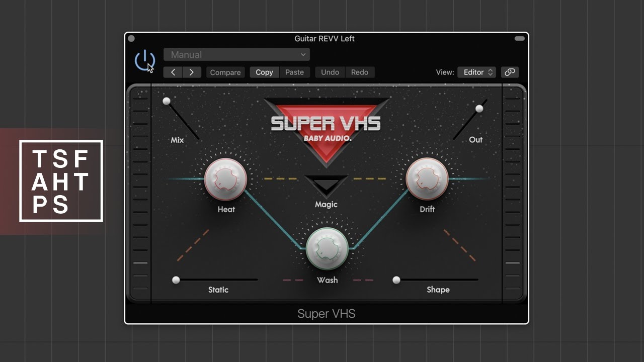Click the Compare button
This screenshot has height=362, width=644.
[225, 72]
